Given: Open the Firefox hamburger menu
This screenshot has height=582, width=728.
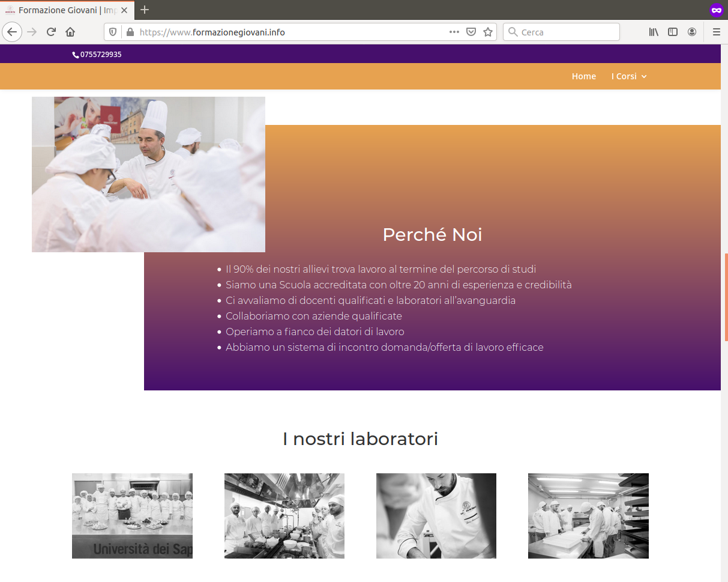Looking at the screenshot, I should tap(716, 32).
